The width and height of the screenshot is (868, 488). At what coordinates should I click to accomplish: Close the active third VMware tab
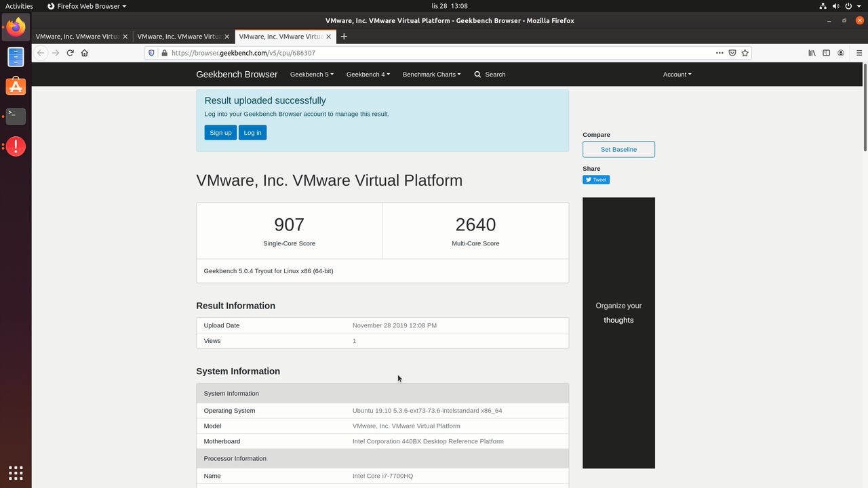[x=329, y=37]
